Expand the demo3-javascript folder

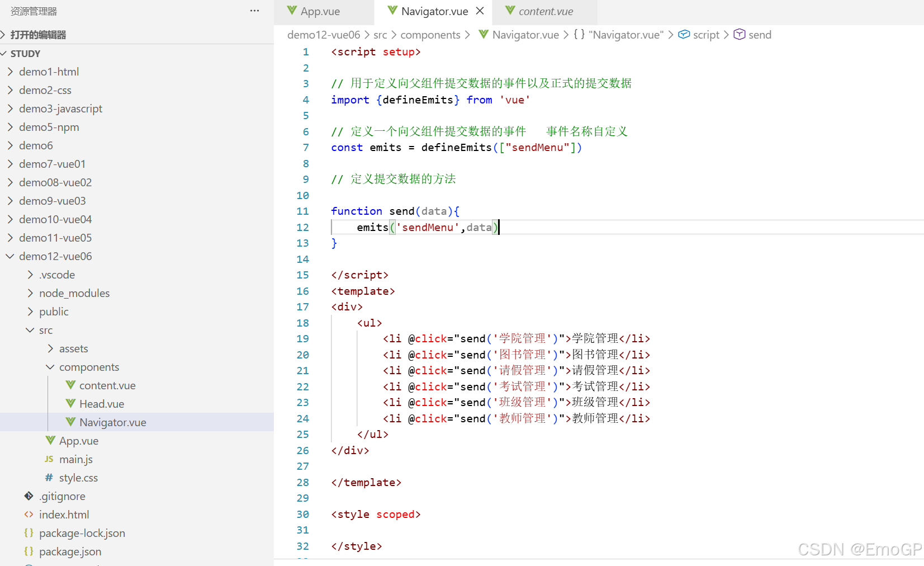click(137, 109)
